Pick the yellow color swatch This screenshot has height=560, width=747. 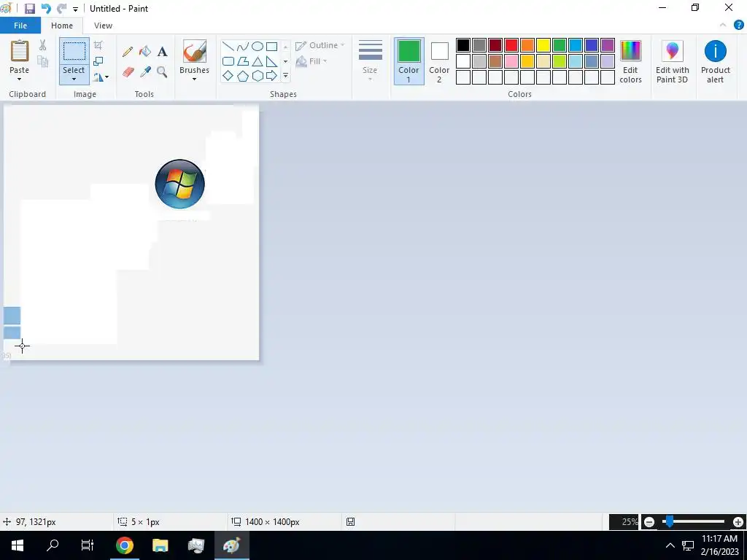pos(543,45)
